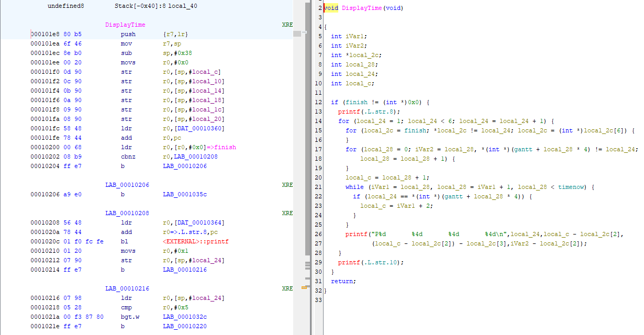644x335 pixels.
Task: Click address 000101e8 in the listing
Action: (45, 35)
